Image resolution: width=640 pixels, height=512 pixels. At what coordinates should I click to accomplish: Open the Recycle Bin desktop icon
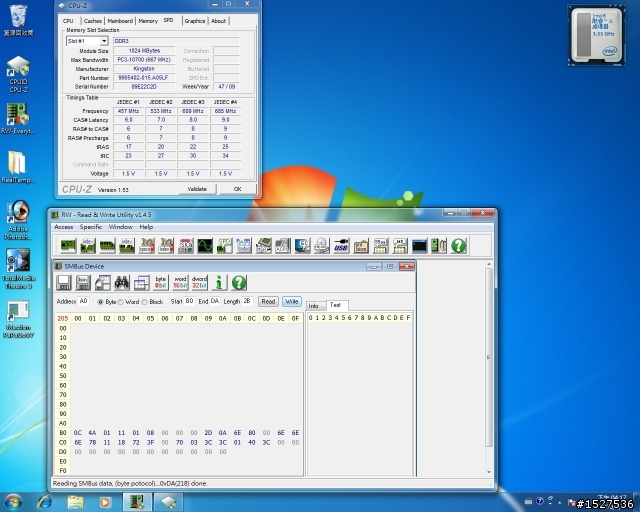click(18, 20)
